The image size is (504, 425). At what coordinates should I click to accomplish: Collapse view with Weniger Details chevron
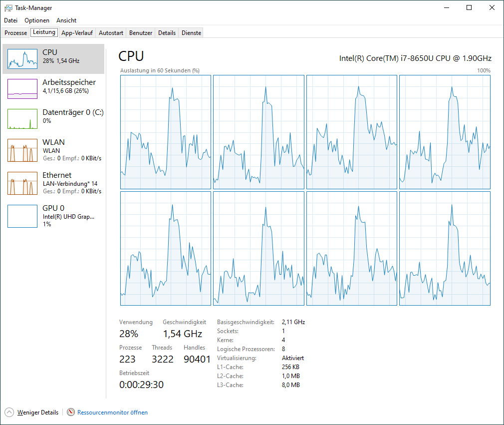(x=9, y=413)
